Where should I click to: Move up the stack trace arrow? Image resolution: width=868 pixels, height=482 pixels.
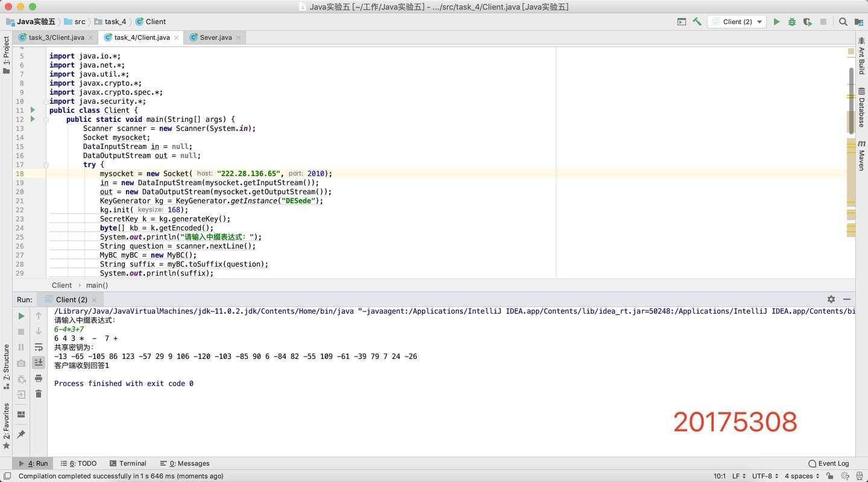point(39,316)
